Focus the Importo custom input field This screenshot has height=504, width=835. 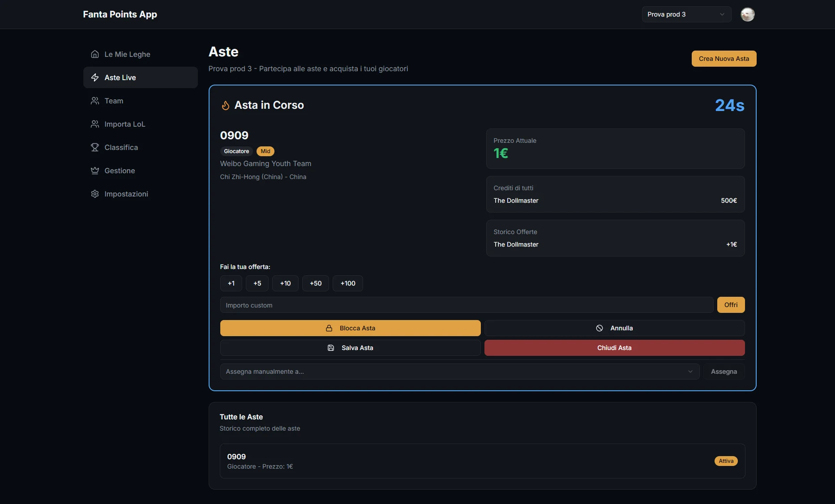pyautogui.click(x=467, y=305)
